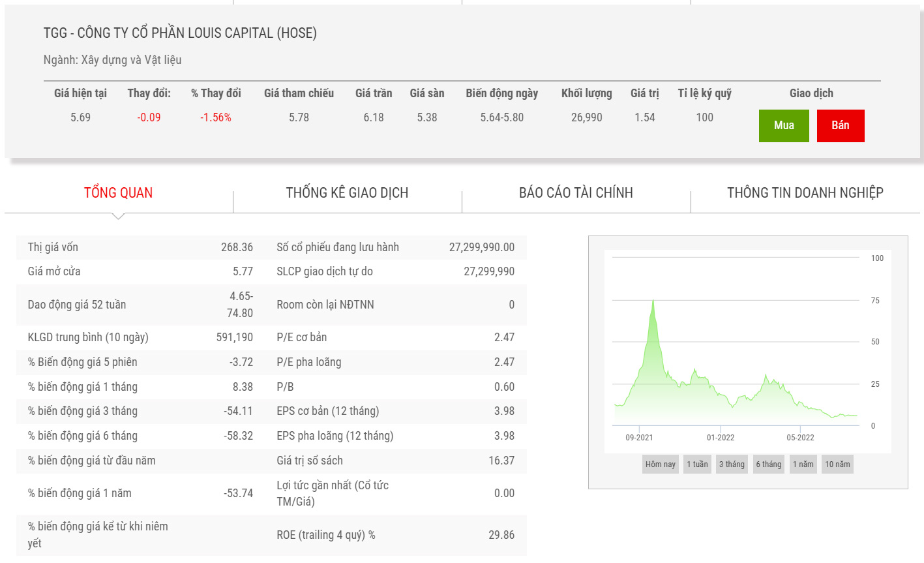Click the 05-2022 chart axis label
This screenshot has height=563, width=924.
point(800,438)
